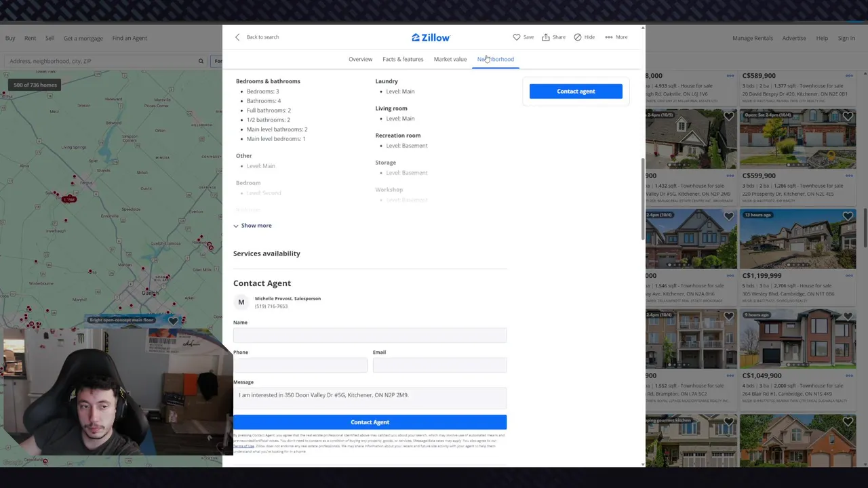Click the Name input field

[370, 335]
